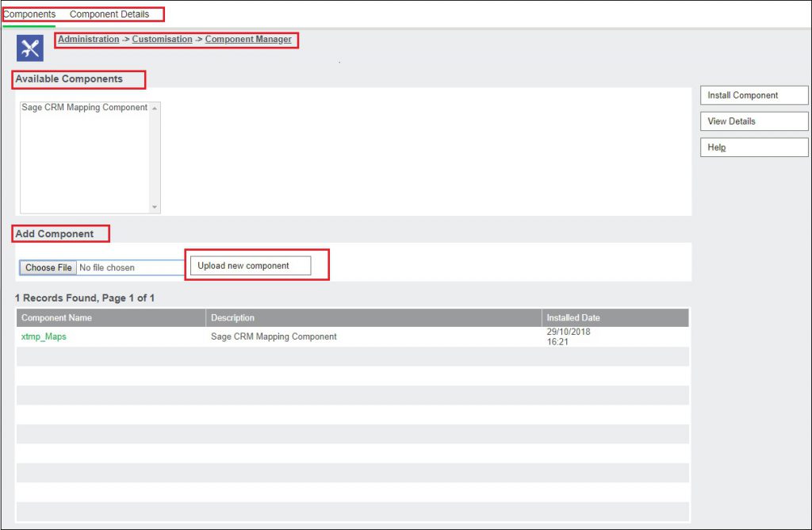Open the xtmp_Maps component link

coord(42,336)
